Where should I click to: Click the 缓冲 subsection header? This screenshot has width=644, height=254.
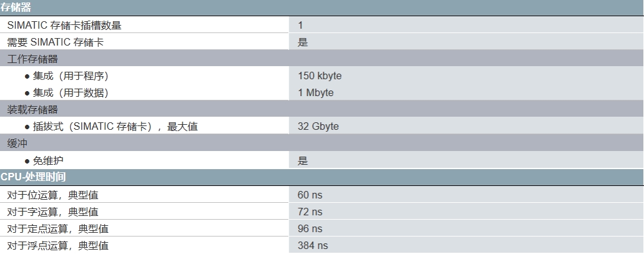[17, 144]
